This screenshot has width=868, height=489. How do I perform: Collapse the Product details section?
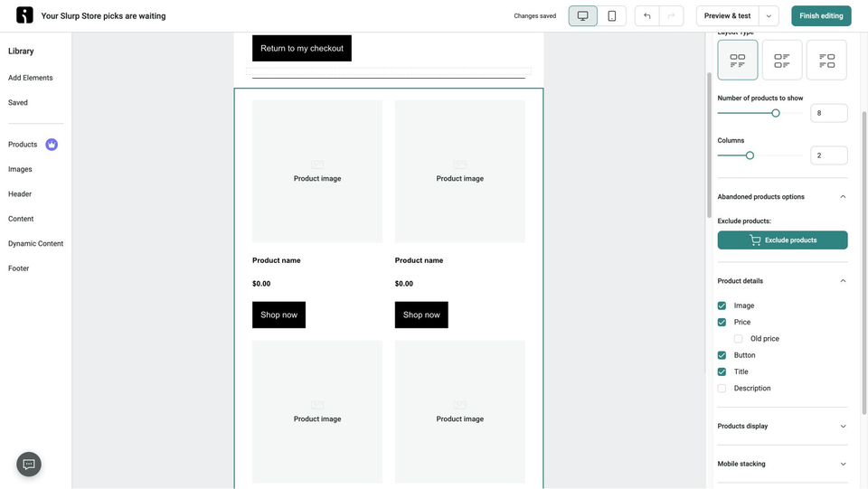[x=843, y=281]
